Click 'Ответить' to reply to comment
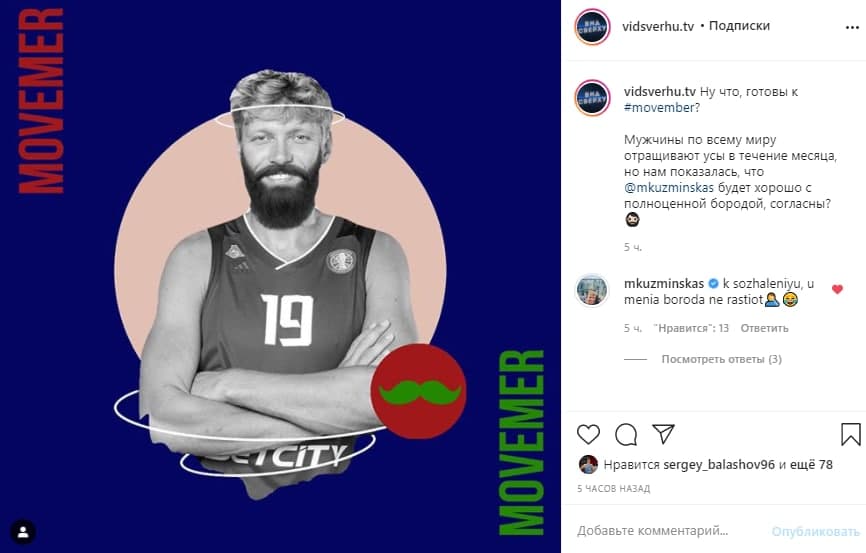866x553 pixels. [764, 328]
